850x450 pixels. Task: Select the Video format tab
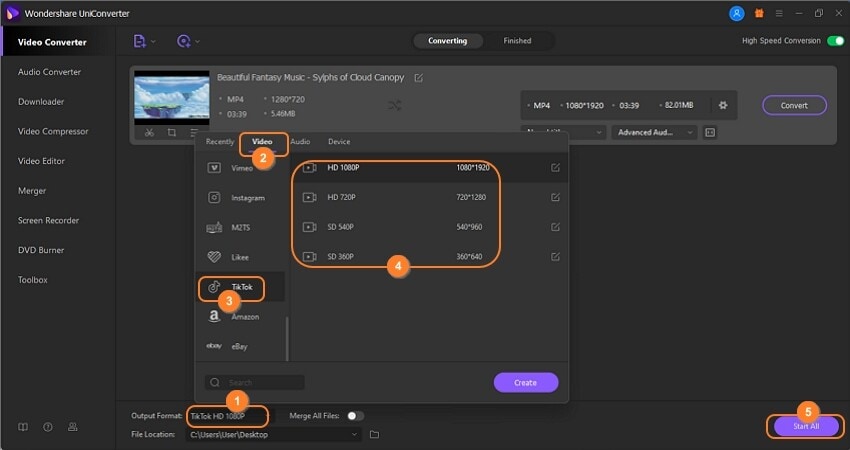click(262, 142)
